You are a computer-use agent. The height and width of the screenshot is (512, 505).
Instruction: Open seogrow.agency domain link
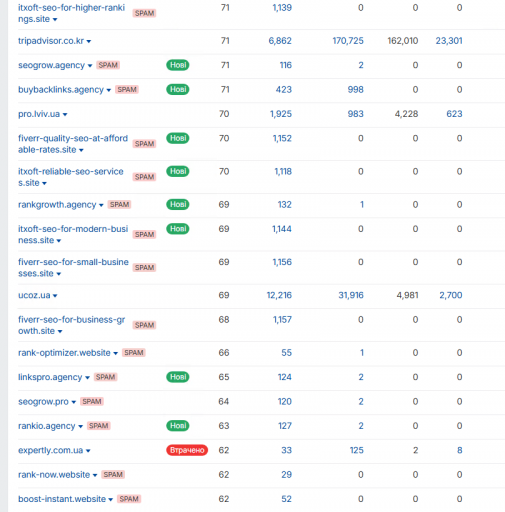click(51, 65)
